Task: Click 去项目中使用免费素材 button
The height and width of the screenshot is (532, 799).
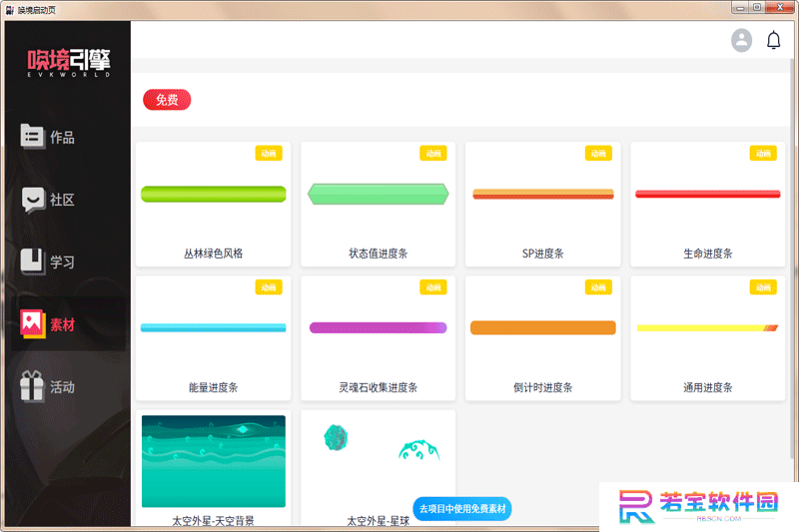Action: click(462, 509)
